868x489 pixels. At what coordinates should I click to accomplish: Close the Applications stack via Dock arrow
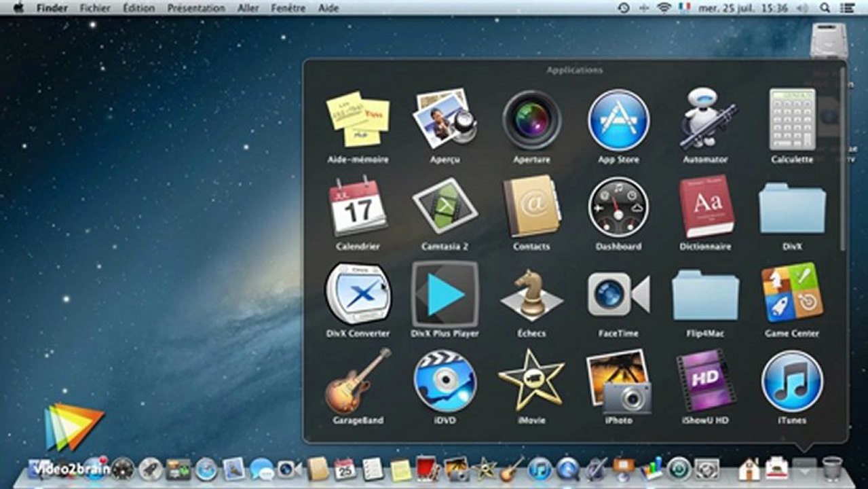805,469
